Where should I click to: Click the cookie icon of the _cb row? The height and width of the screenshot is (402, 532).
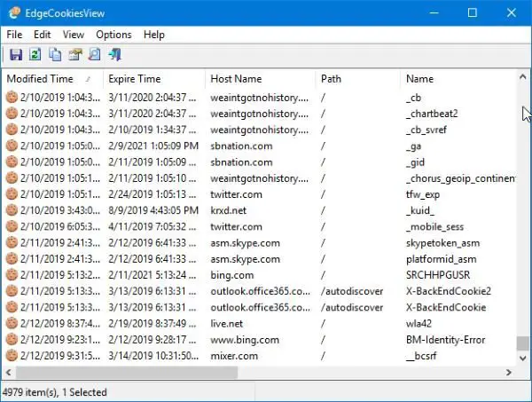pos(12,97)
